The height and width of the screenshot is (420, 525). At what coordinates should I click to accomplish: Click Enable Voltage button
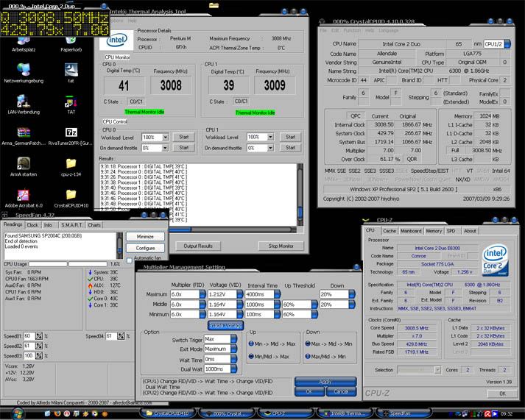(225, 325)
